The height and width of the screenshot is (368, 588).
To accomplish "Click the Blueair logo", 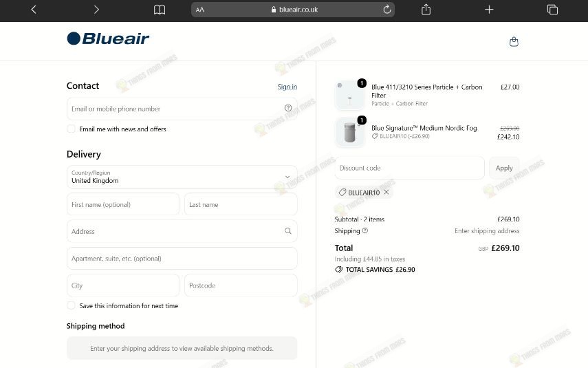I will [108, 39].
